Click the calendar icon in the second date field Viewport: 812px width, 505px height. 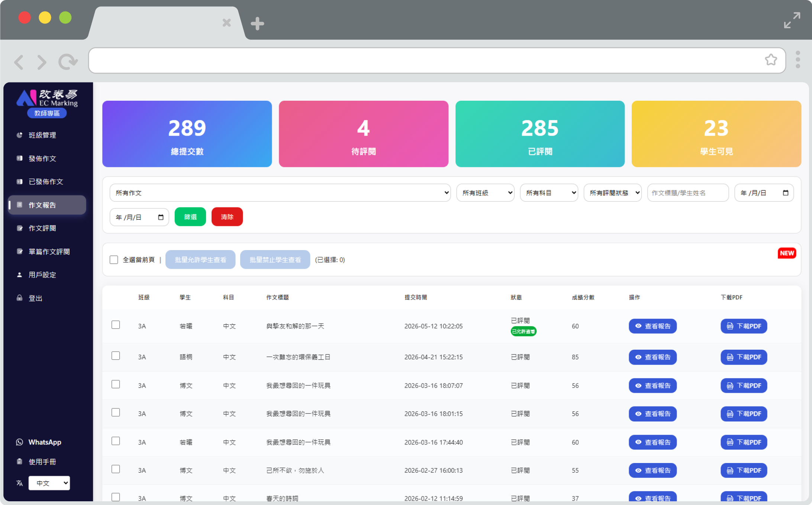coord(161,217)
